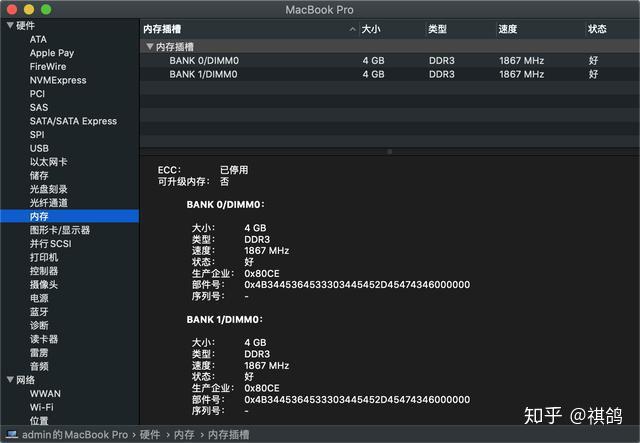Select Apple Pay in the sidebar
The height and width of the screenshot is (443, 640).
pyautogui.click(x=52, y=53)
